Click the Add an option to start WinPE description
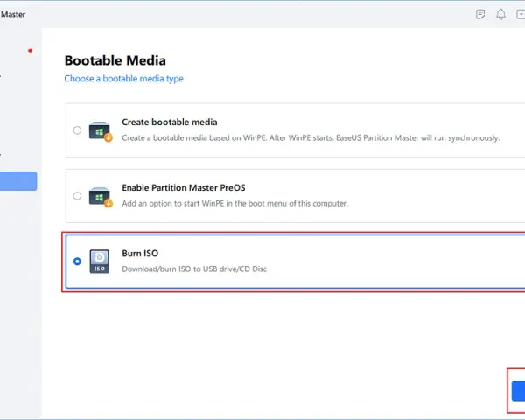Viewport: 525px width, 420px height. pos(235,203)
